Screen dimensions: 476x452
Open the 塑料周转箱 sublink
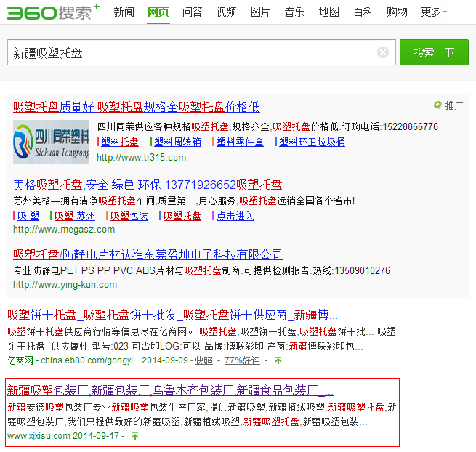coord(177,142)
